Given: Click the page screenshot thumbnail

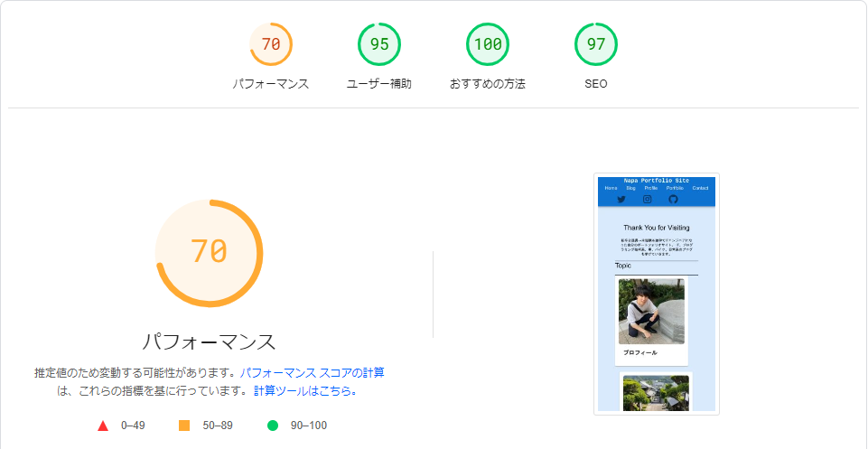Looking at the screenshot, I should click(657, 294).
